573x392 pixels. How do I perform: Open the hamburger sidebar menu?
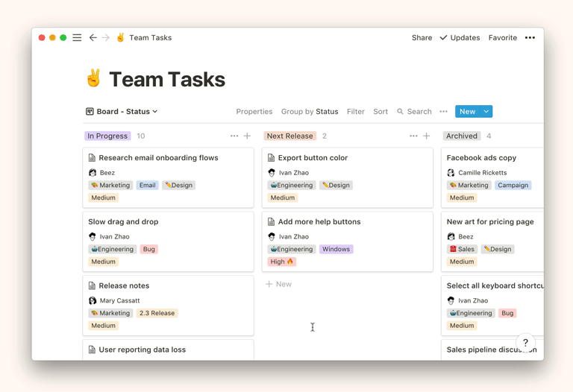77,38
